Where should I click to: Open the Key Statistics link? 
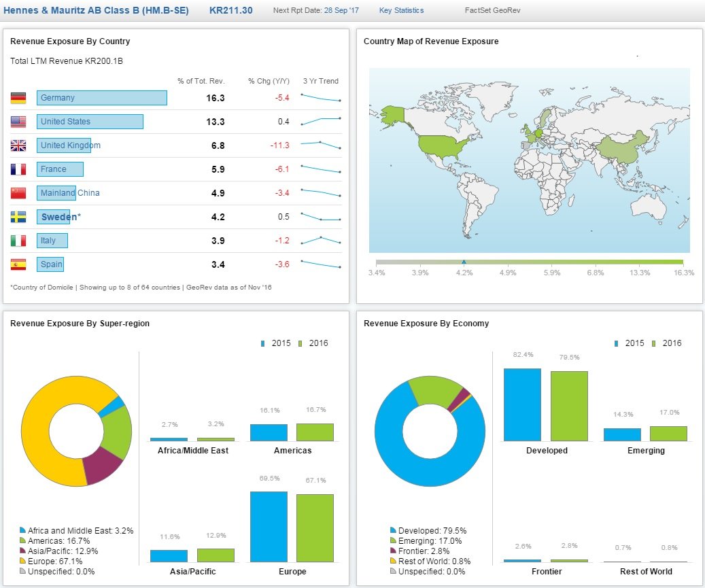(401, 10)
